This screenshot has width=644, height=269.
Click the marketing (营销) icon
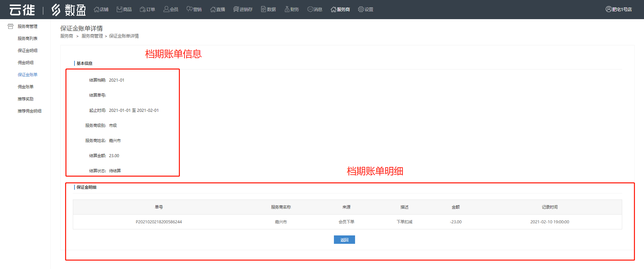click(x=189, y=9)
